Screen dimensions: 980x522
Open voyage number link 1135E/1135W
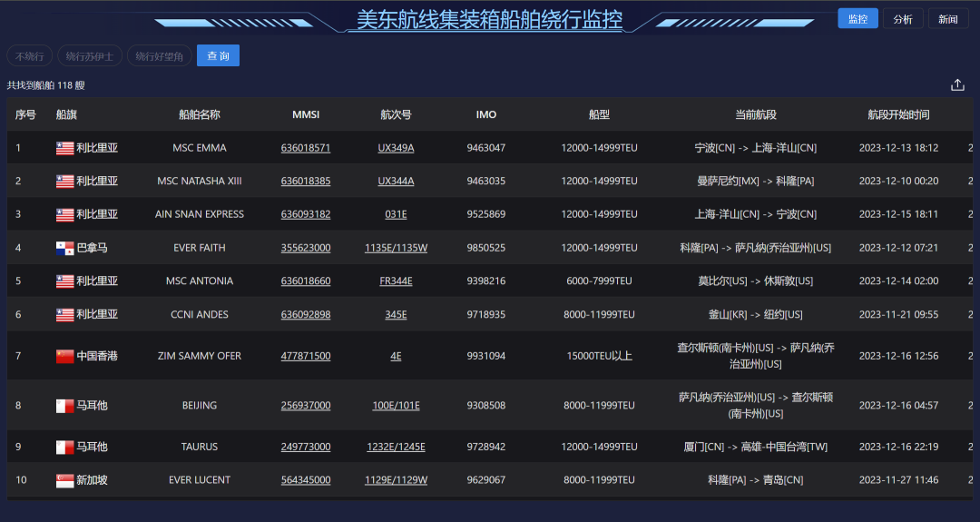click(396, 248)
